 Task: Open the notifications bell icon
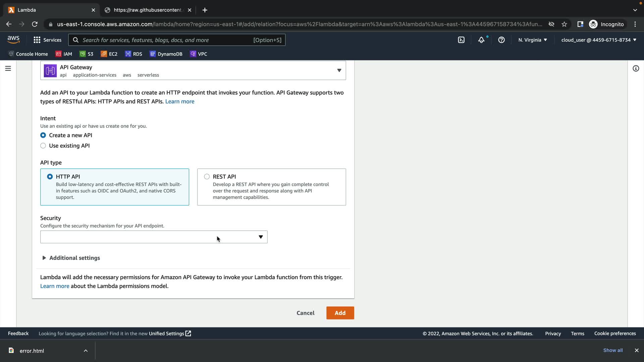(481, 40)
